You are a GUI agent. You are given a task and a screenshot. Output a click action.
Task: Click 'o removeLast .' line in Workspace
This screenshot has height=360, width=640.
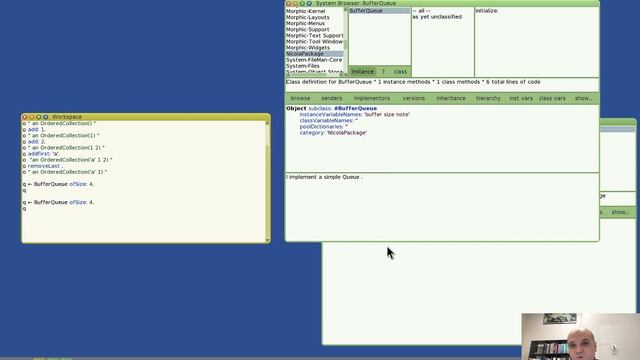(x=43, y=166)
